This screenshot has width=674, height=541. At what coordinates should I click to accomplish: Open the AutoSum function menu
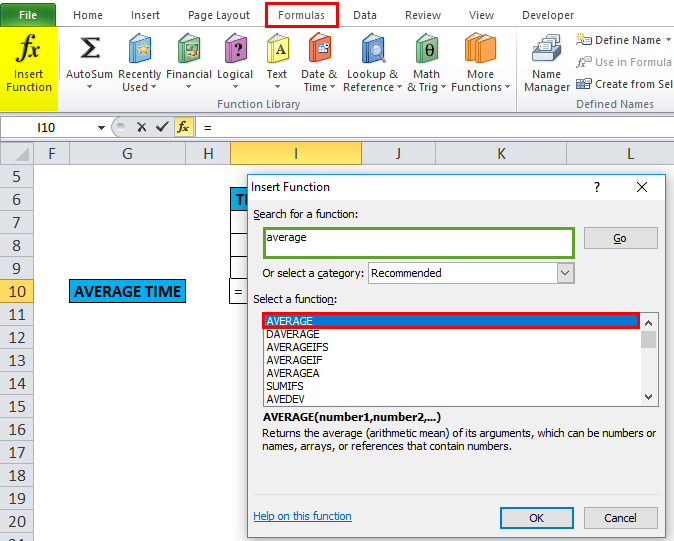tap(89, 63)
